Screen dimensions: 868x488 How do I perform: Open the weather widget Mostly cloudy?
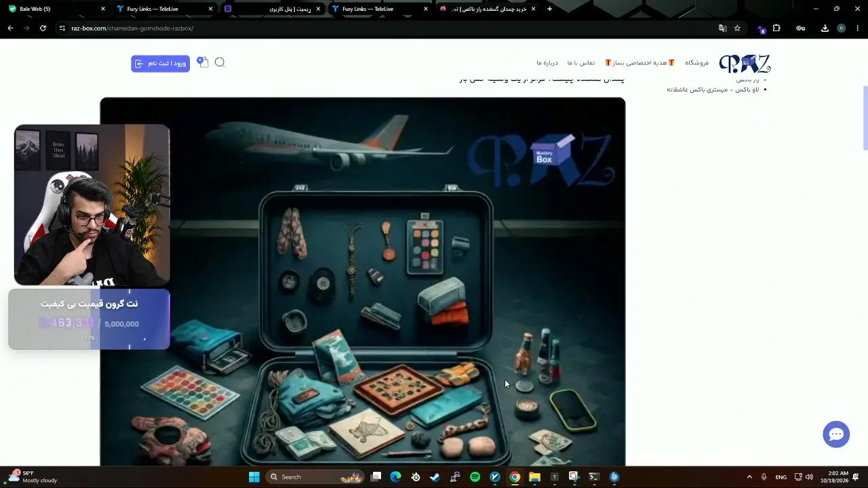(33, 477)
